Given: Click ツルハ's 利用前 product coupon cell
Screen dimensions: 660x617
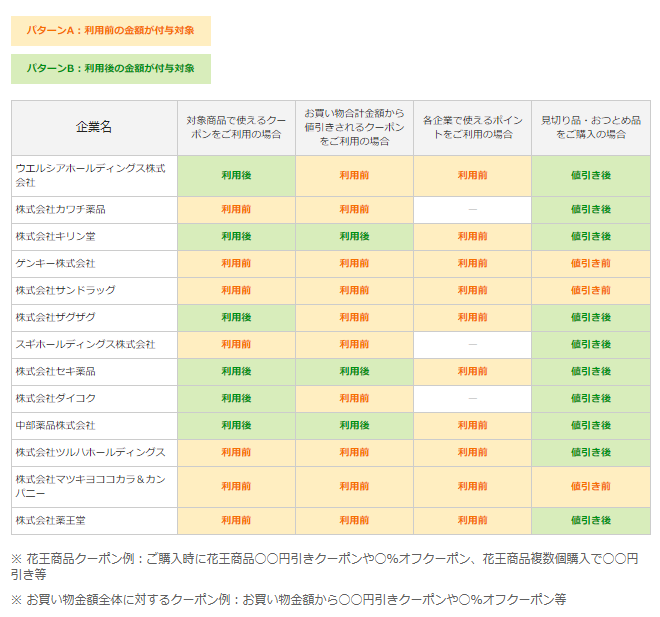Looking at the screenshot, I should click(x=237, y=452).
